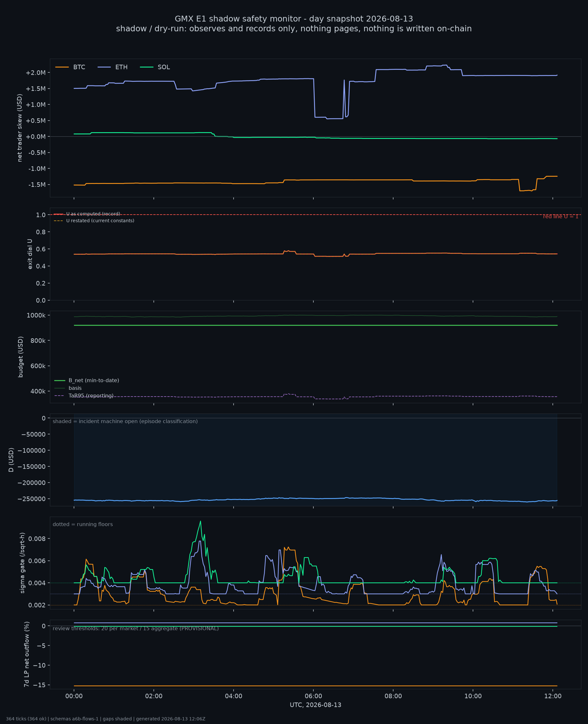Click the '06:00' time axis label

313,696
